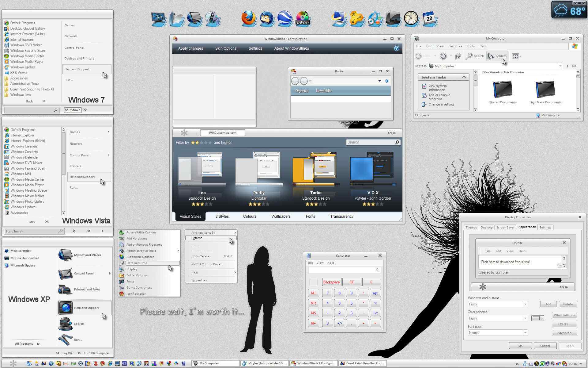
Task: Launch Thunderbird from the top dock
Action: pyautogui.click(x=267, y=18)
